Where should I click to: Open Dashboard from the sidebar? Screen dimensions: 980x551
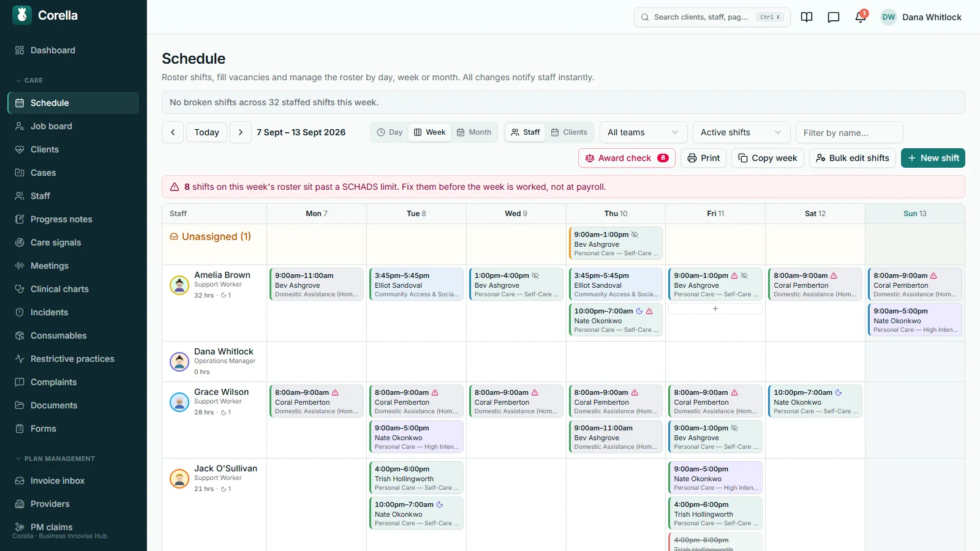point(73,50)
